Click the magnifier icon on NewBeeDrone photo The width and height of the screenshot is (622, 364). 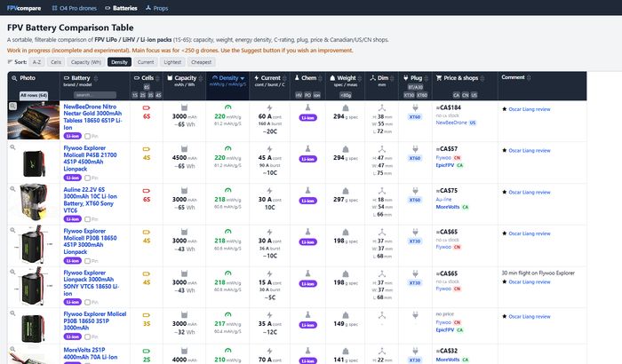(12, 106)
